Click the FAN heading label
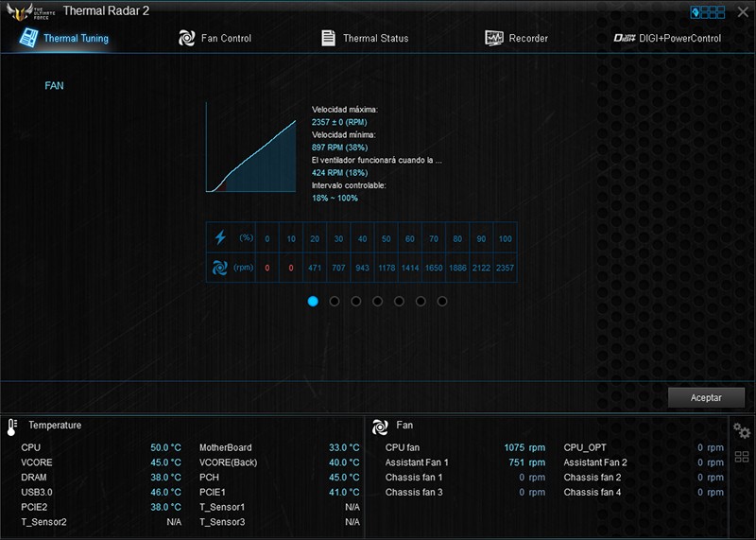756x540 pixels. pyautogui.click(x=54, y=86)
